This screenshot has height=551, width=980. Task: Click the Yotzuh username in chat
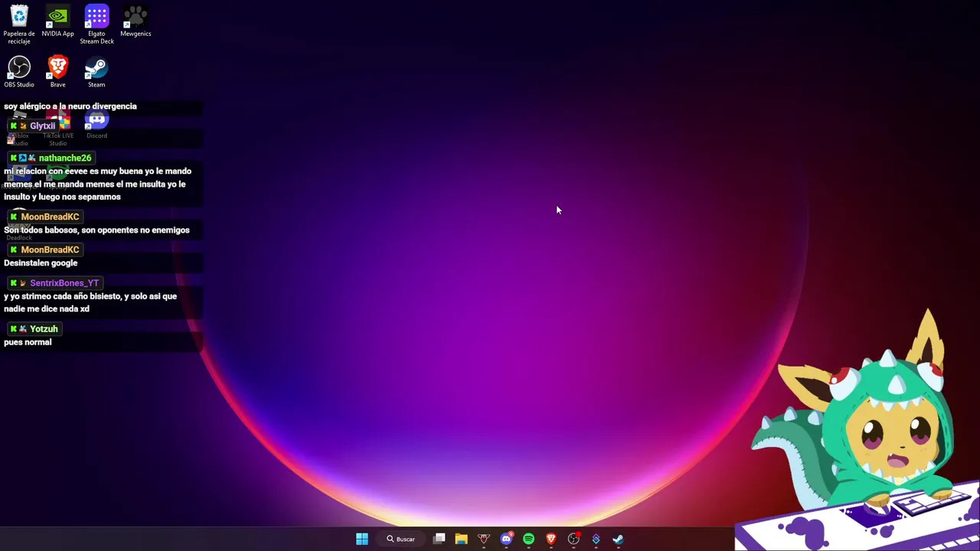[x=44, y=329]
